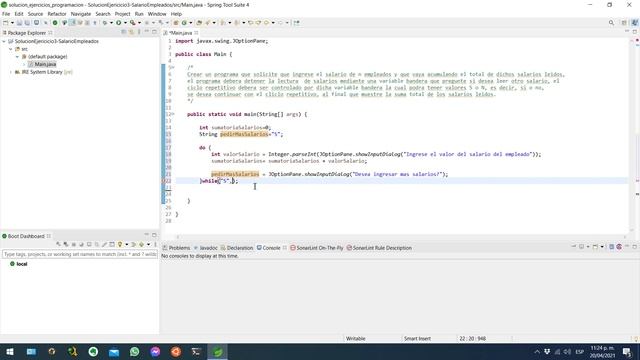Show hidden system tray icons
This screenshot has height=360, width=640.
coord(537,352)
